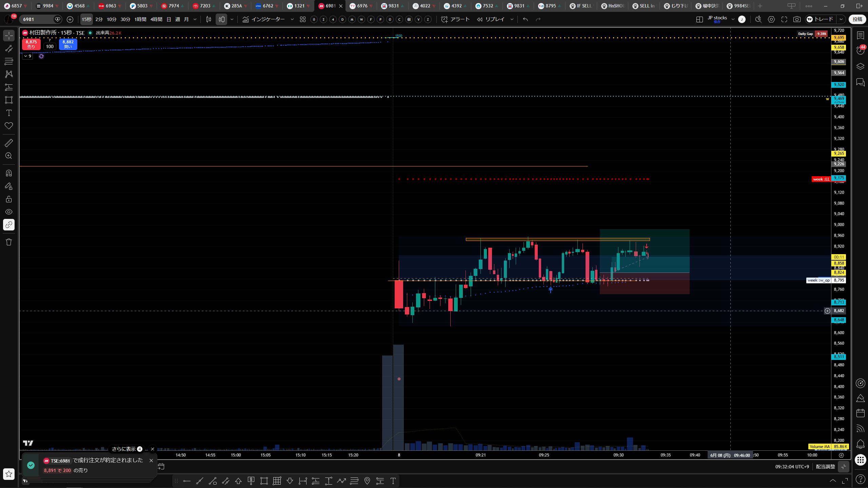Toggle hide all drawings eye icon

pos(9,212)
